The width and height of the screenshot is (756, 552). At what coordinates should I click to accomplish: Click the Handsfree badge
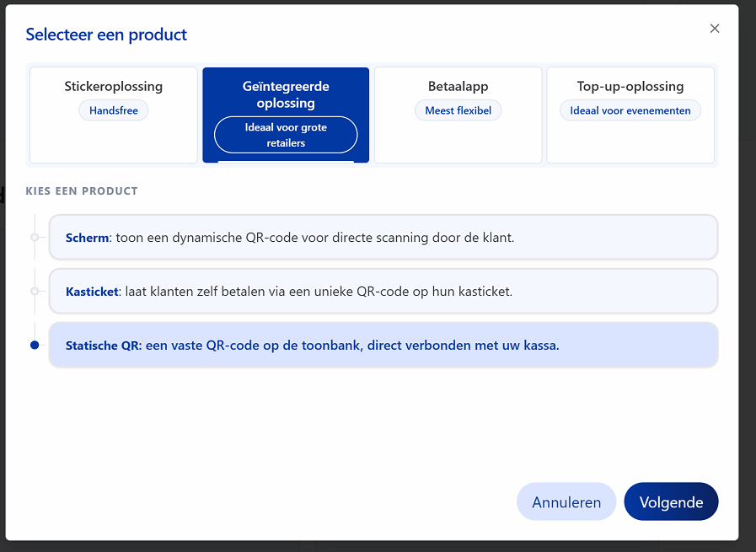click(x=114, y=110)
